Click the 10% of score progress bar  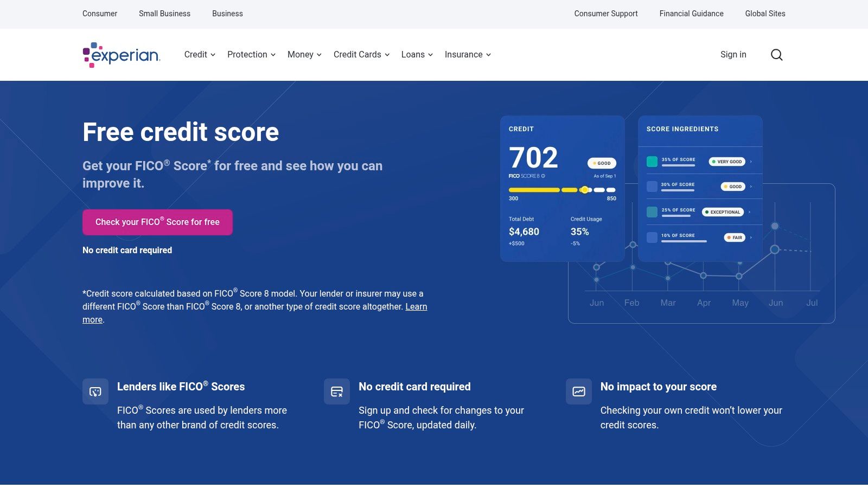point(684,241)
